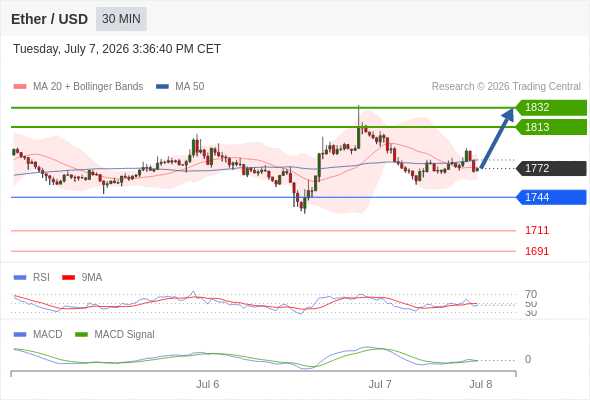Screen dimensions: 590x400
Task: Click the Jul 6 axis date label
Action: (x=207, y=384)
